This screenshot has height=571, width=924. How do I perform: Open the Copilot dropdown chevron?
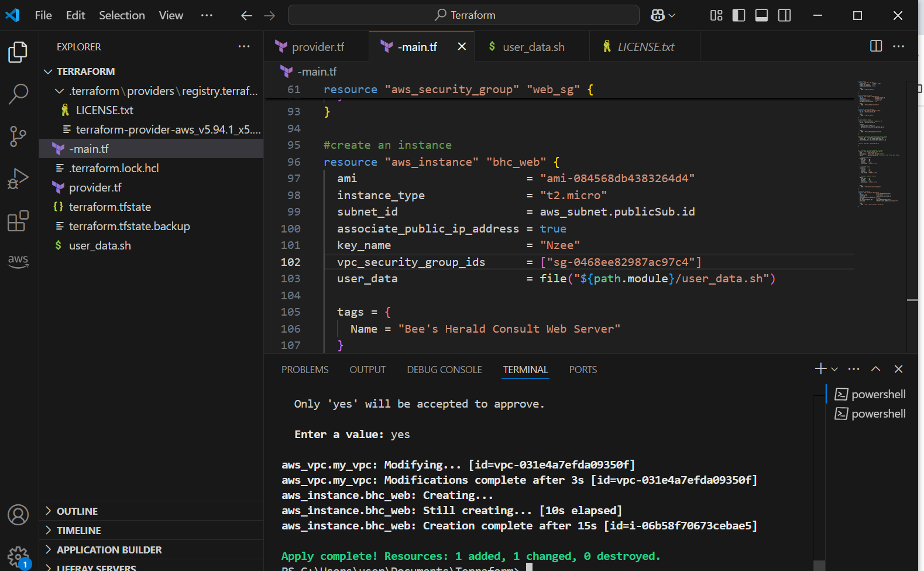pyautogui.click(x=672, y=16)
